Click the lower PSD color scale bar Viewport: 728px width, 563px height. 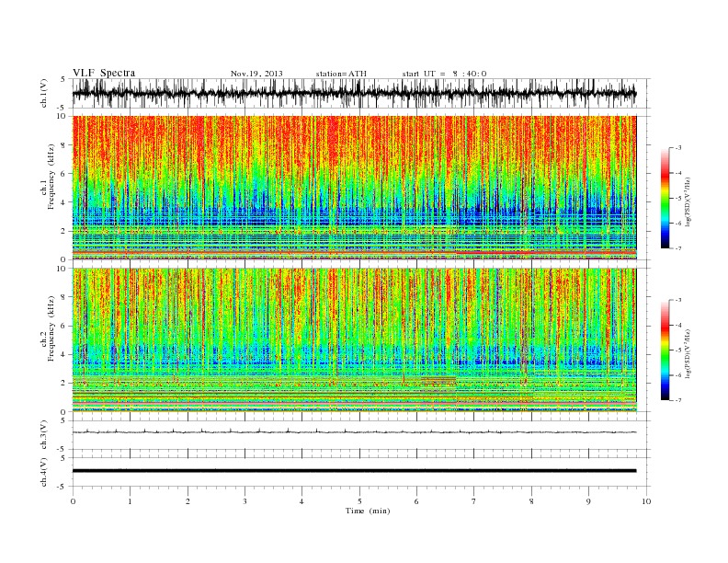(x=665, y=350)
